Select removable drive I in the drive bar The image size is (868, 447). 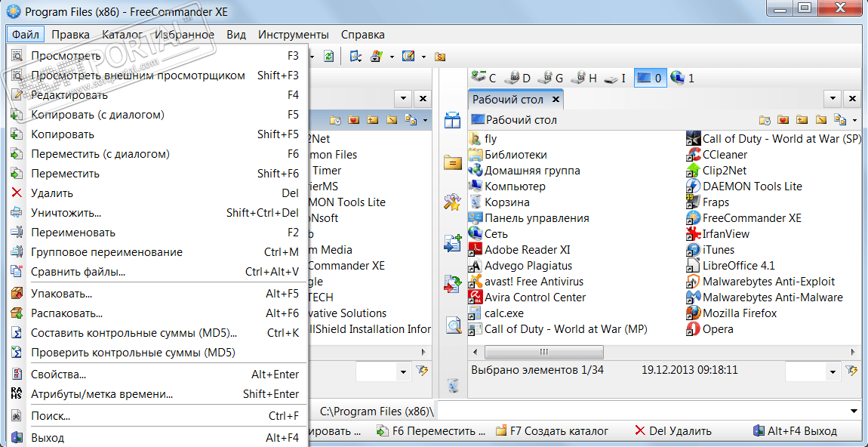615,78
